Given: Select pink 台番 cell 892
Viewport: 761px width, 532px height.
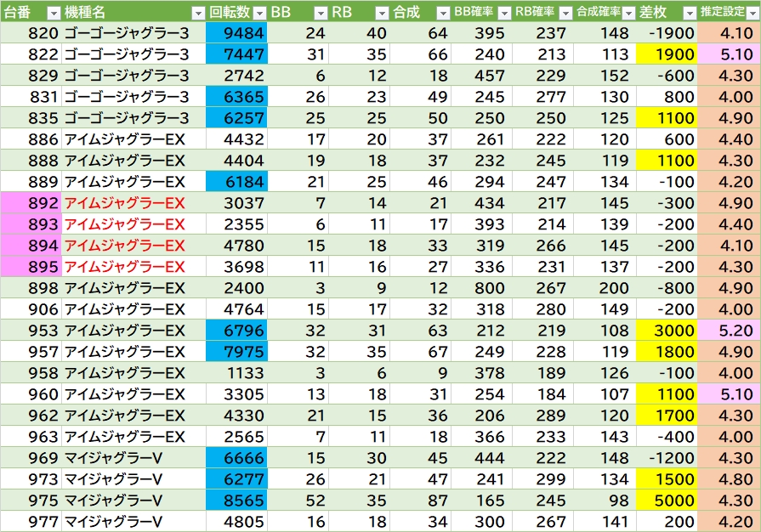Looking at the screenshot, I should (31, 203).
